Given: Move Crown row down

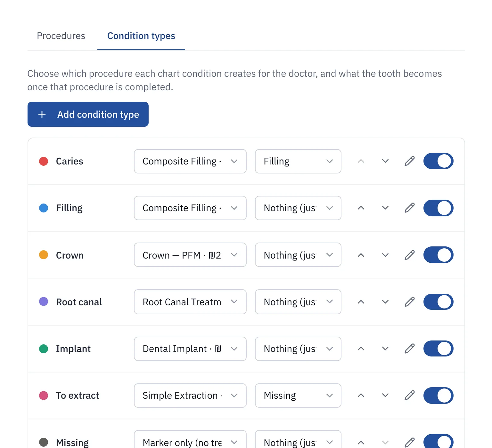Looking at the screenshot, I should tap(385, 255).
